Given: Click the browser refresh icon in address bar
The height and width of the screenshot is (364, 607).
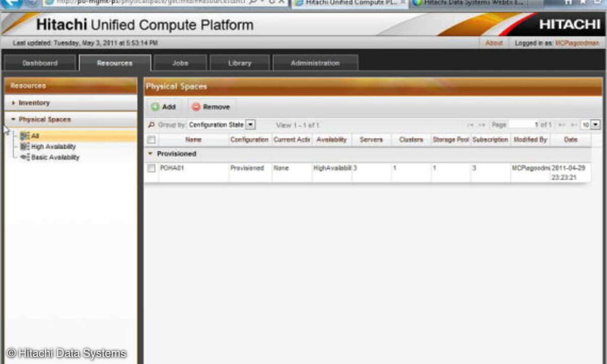Looking at the screenshot, I should 272,2.
